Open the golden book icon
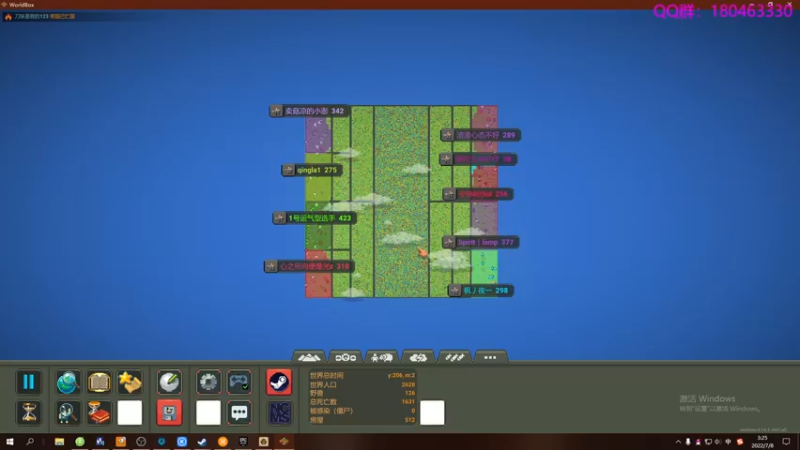This screenshot has width=800, height=450. (99, 382)
